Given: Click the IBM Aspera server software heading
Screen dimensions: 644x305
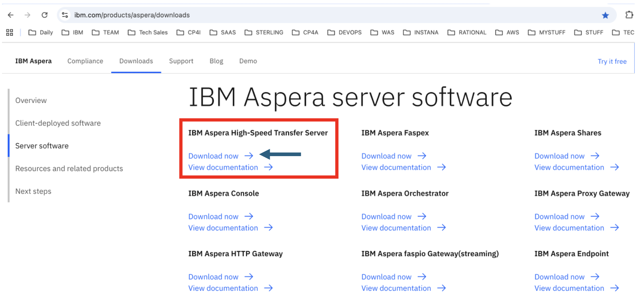Looking at the screenshot, I should [351, 97].
